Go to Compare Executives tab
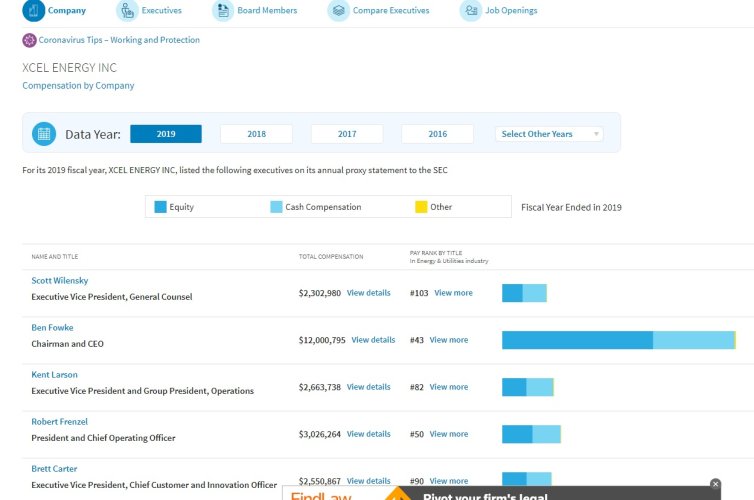Screen dimensions: 754x500 391,11
